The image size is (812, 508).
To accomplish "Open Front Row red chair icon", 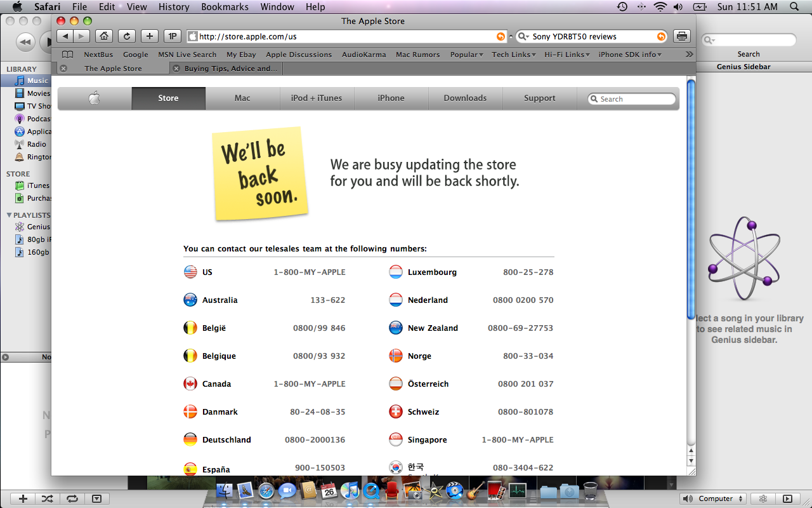I will (x=391, y=491).
